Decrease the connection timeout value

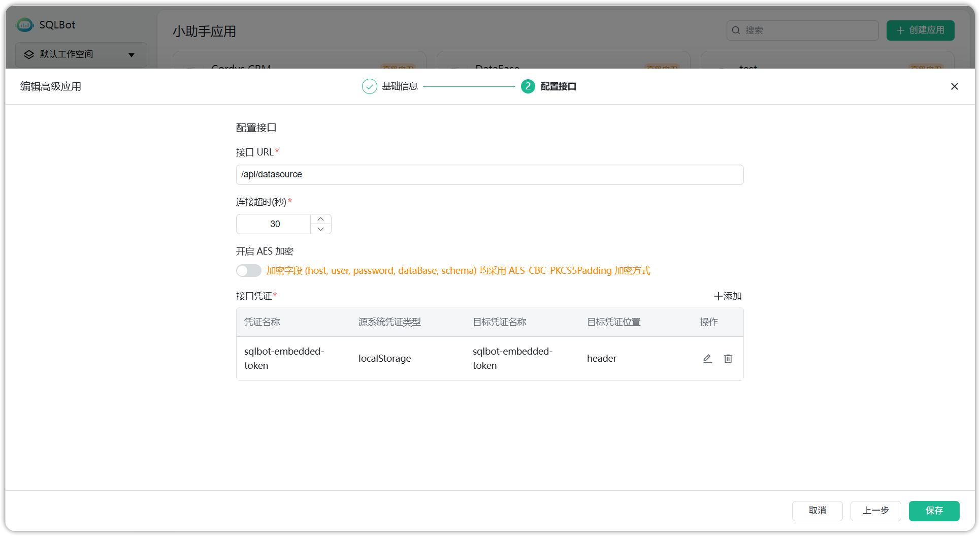point(321,229)
